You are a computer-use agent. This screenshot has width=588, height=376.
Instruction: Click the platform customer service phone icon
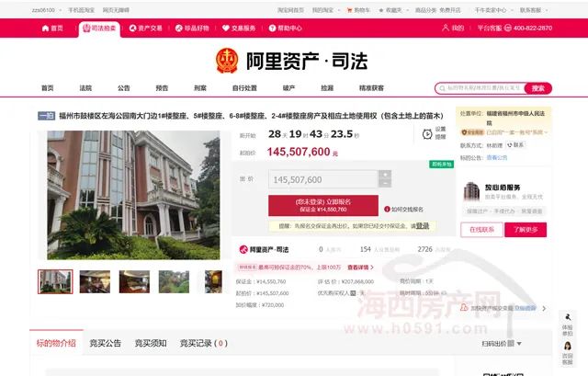tap(508, 28)
